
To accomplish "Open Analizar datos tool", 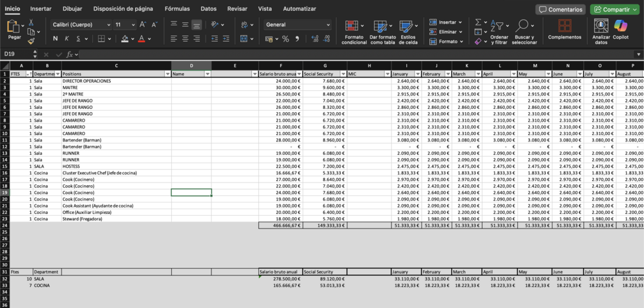I will point(601,31).
